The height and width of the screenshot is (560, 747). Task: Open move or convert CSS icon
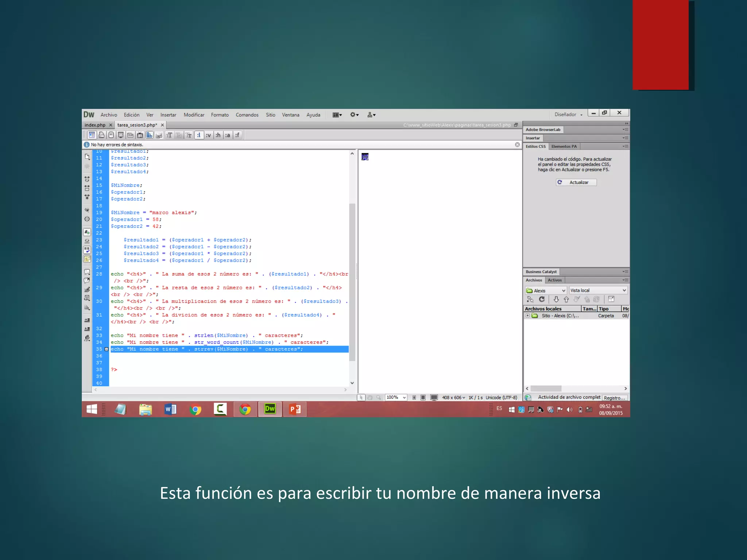point(87,307)
